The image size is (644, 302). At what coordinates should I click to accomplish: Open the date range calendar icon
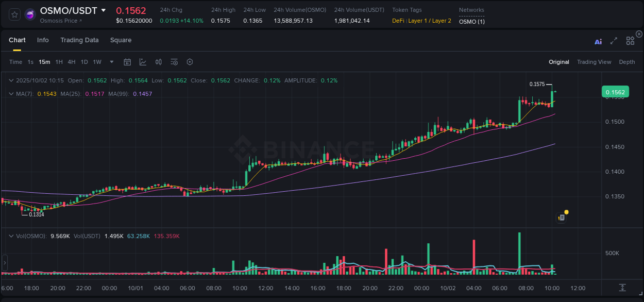coord(127,61)
